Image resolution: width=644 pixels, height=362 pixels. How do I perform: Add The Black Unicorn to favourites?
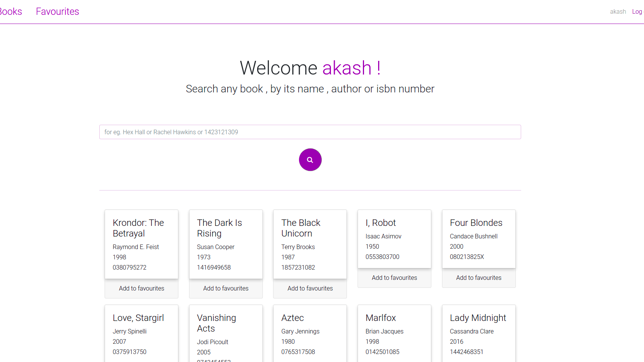point(310,288)
